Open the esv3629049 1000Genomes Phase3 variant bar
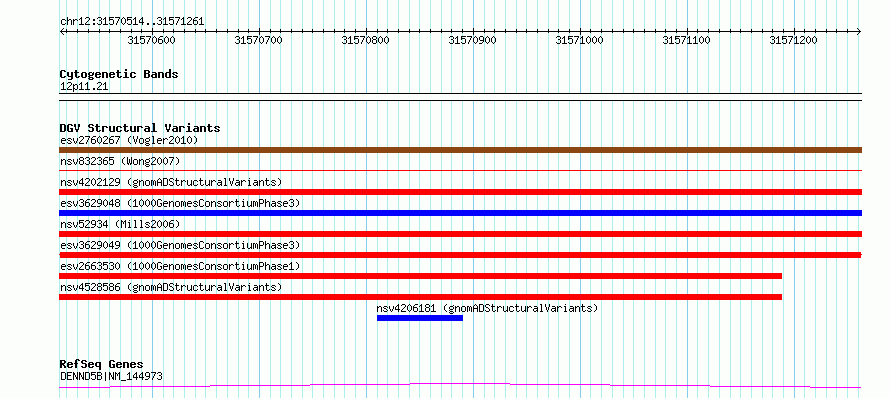Viewport: 890px width, 398px height. [460, 255]
